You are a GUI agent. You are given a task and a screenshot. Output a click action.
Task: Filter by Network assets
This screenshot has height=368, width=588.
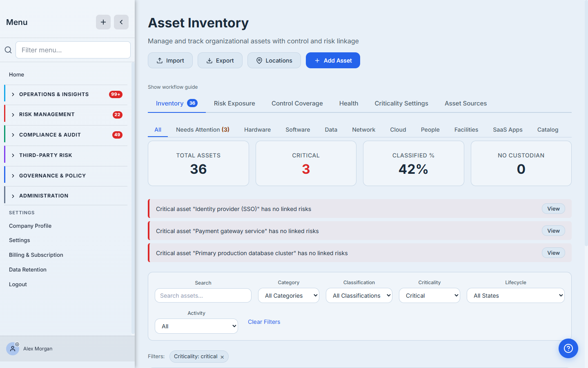point(364,130)
